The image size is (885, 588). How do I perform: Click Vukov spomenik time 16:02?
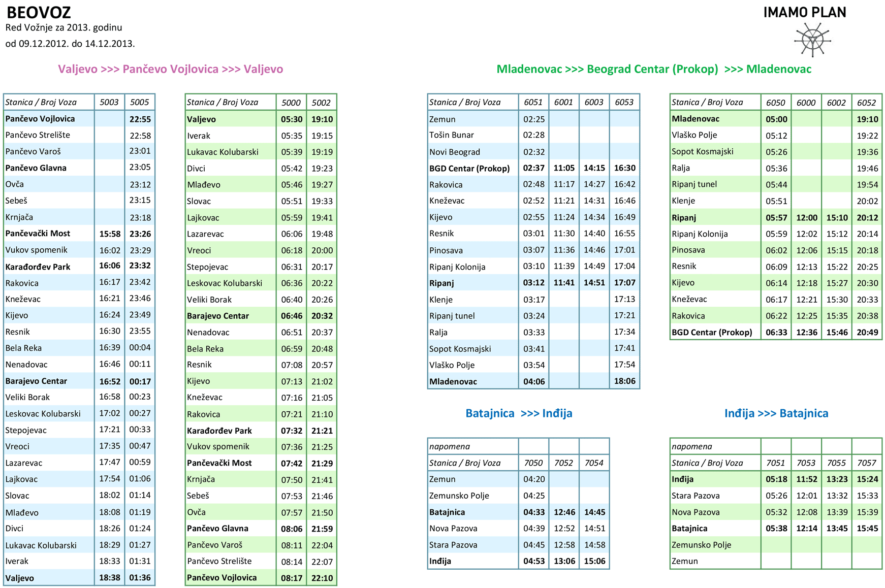pos(110,250)
